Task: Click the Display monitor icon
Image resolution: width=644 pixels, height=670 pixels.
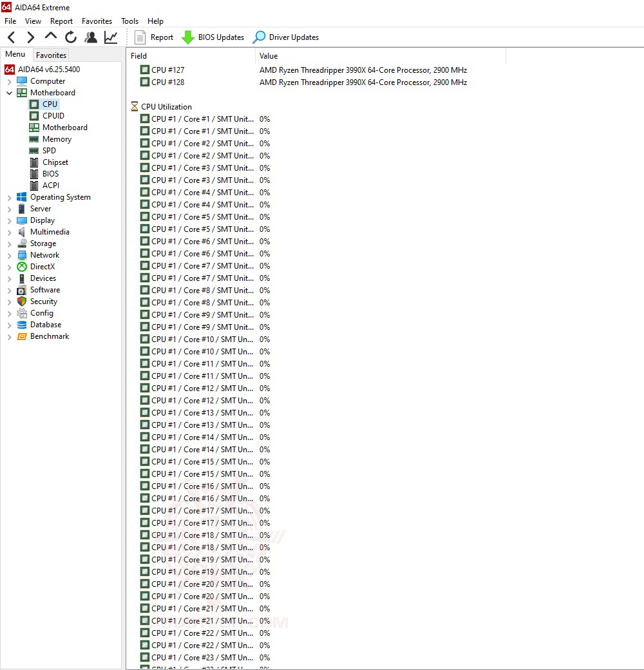Action: tap(22, 220)
